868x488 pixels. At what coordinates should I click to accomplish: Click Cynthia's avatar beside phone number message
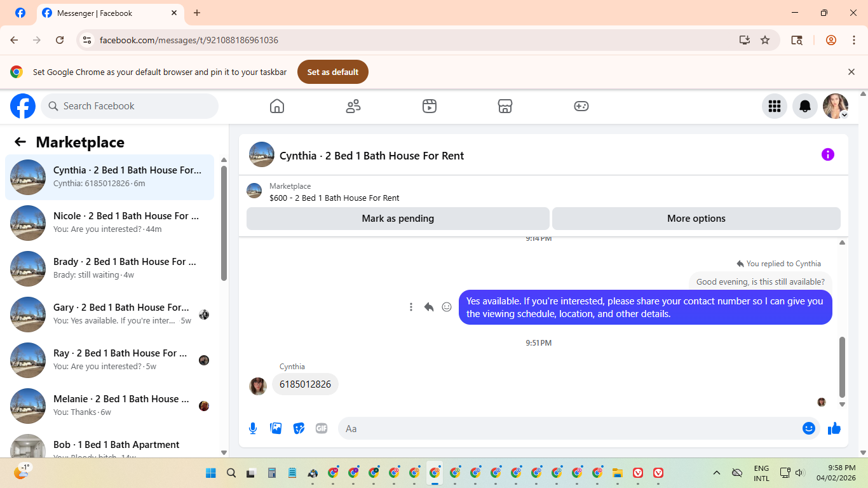click(258, 386)
